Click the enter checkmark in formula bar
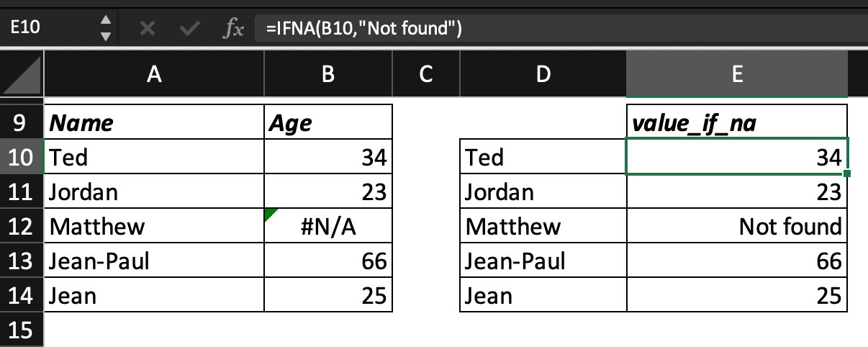The height and width of the screenshot is (347, 868). pyautogui.click(x=190, y=29)
